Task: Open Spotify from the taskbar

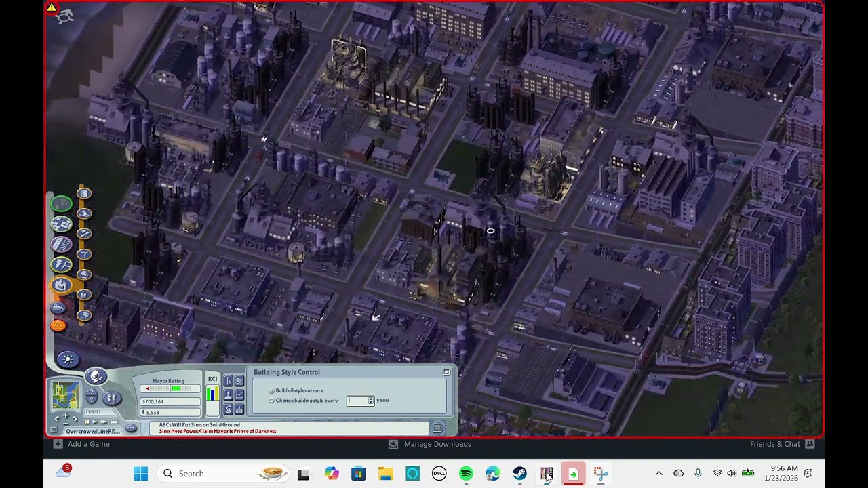Action: click(466, 474)
